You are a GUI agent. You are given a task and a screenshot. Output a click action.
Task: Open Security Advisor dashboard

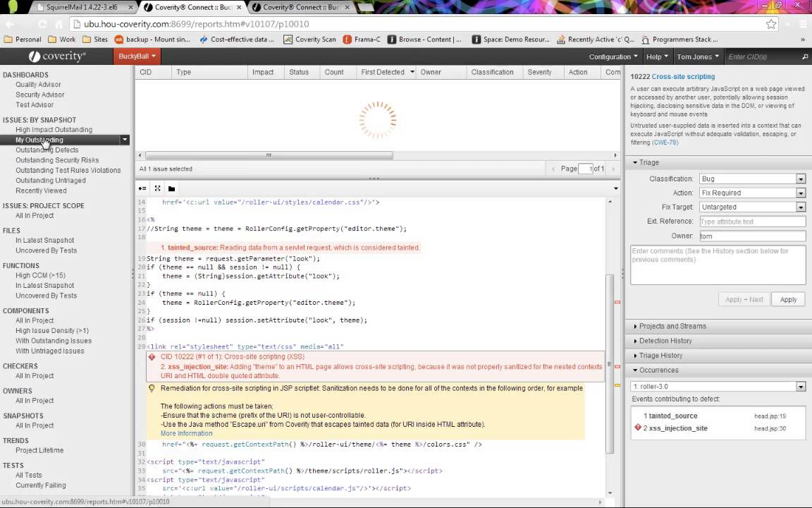[40, 95]
